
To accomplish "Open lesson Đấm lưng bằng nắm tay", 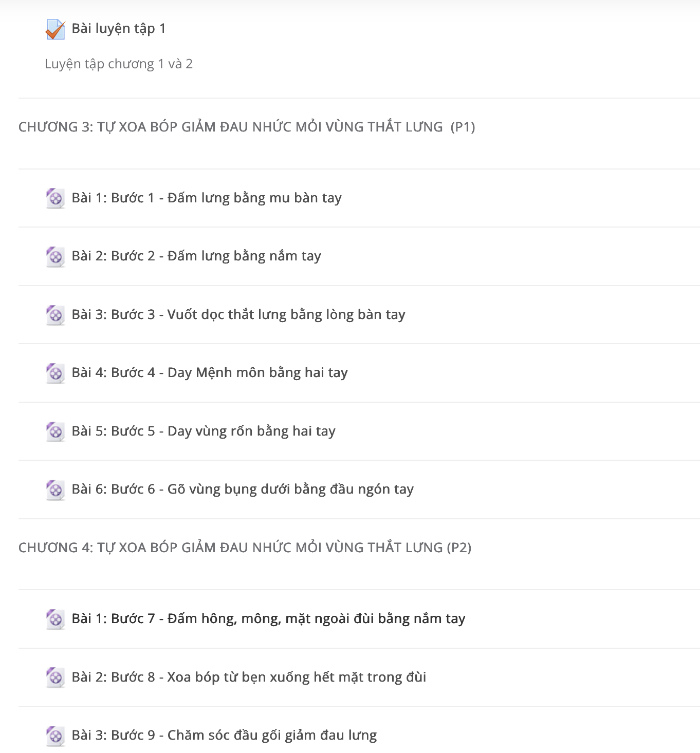I will 196,256.
